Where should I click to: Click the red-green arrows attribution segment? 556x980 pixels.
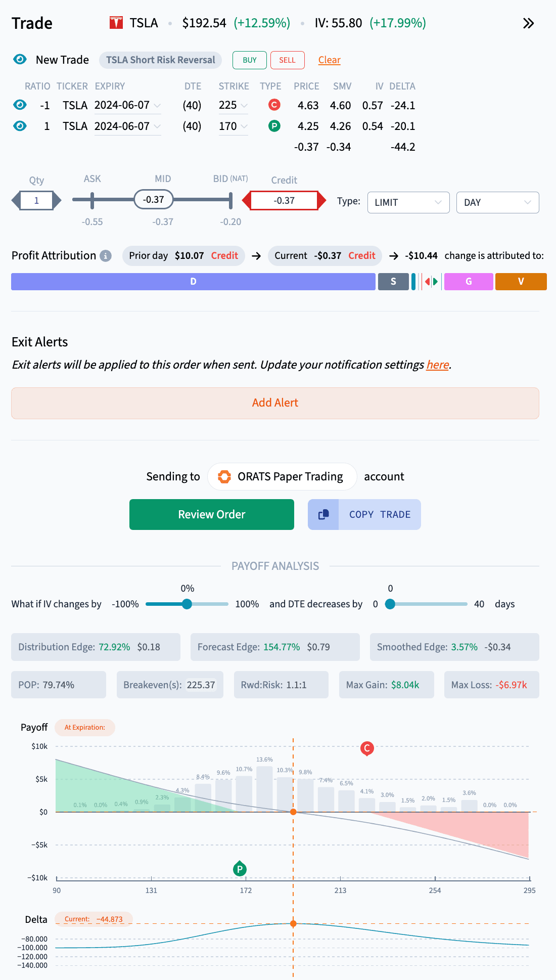click(431, 282)
